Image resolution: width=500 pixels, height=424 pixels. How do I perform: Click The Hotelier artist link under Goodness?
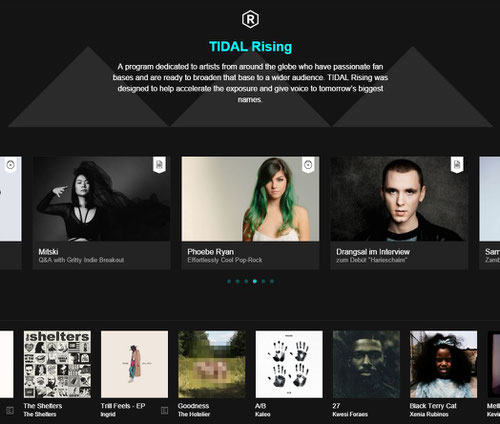[x=194, y=414]
